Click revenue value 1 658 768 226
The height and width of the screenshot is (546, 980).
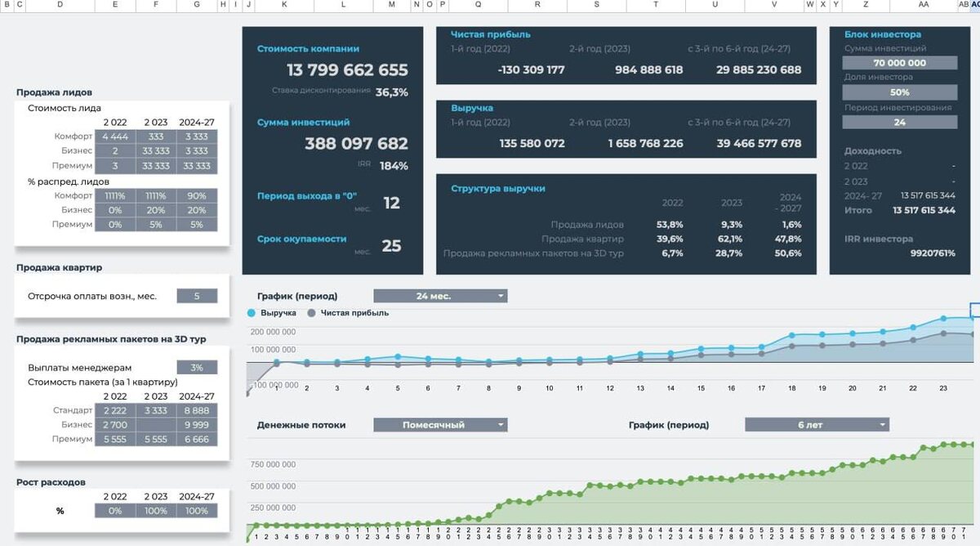point(646,143)
